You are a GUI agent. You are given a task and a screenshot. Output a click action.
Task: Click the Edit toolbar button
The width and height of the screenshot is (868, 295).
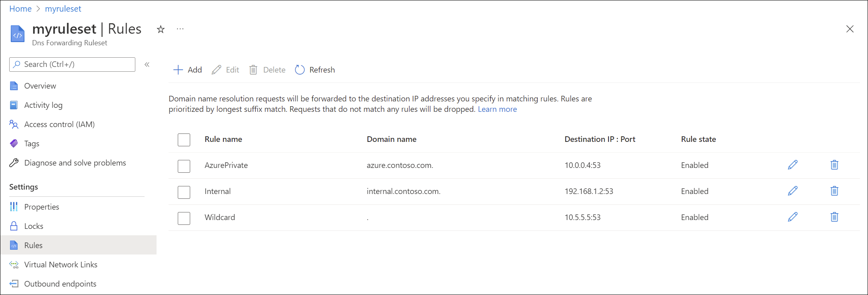[225, 70]
